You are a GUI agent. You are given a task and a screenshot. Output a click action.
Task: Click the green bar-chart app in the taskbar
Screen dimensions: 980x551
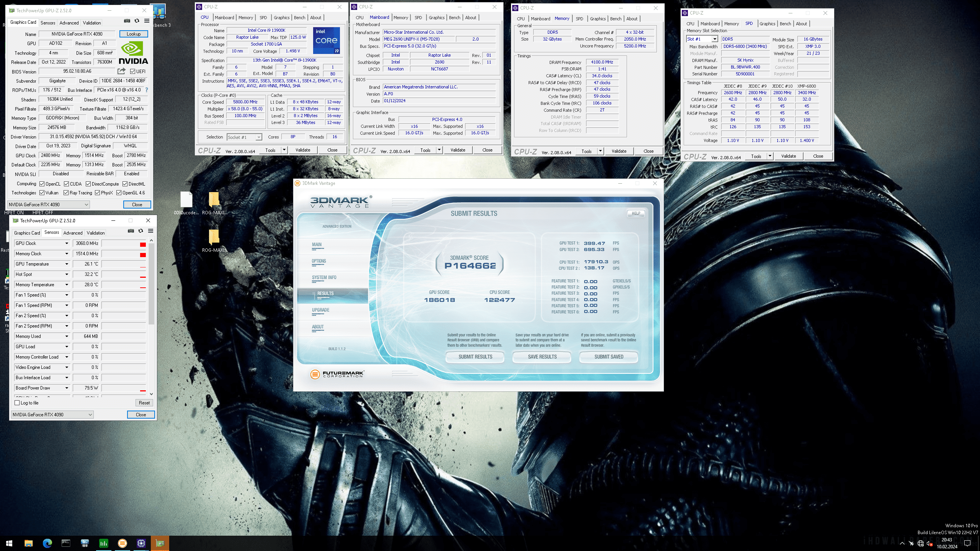(x=104, y=543)
